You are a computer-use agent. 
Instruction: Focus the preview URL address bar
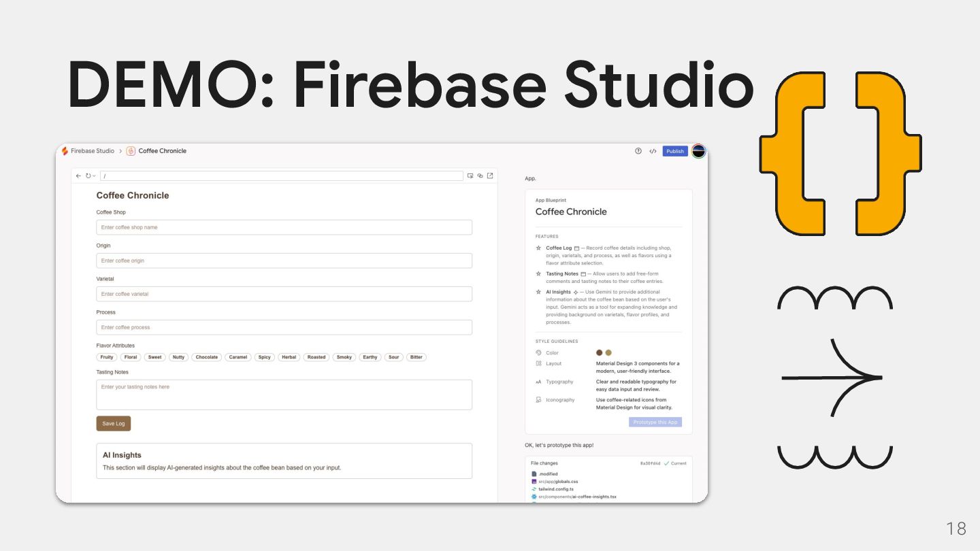pyautogui.click(x=281, y=176)
